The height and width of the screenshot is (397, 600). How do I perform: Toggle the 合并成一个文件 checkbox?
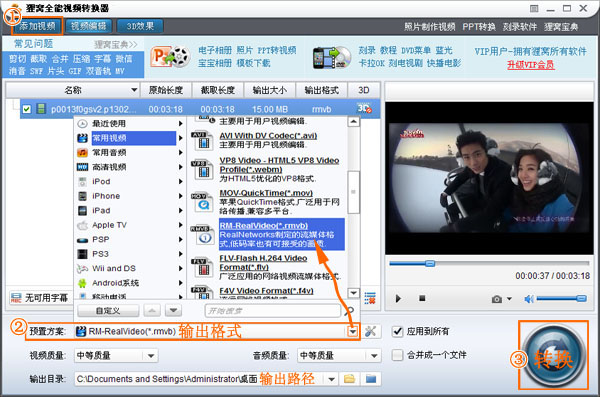point(398,355)
